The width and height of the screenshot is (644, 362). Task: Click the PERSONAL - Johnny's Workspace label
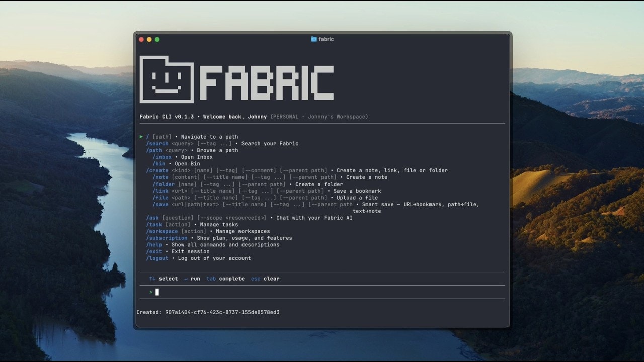click(319, 117)
